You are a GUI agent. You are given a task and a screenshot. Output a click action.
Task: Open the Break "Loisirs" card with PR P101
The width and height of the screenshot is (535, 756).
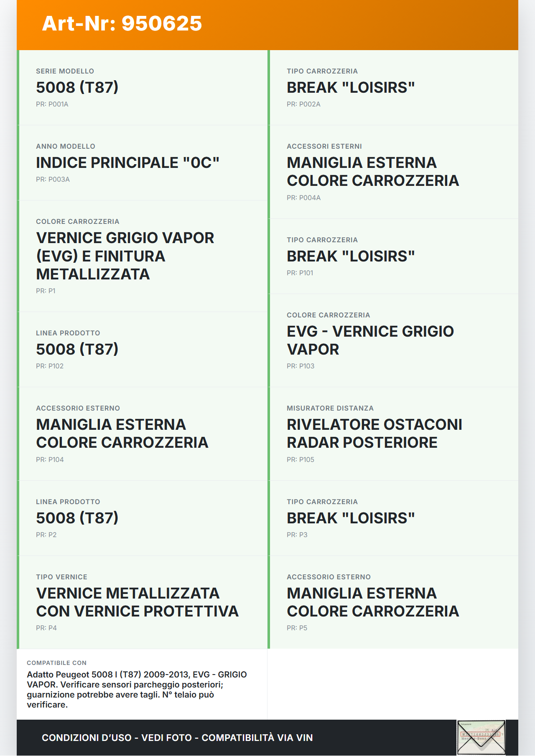[394, 256]
